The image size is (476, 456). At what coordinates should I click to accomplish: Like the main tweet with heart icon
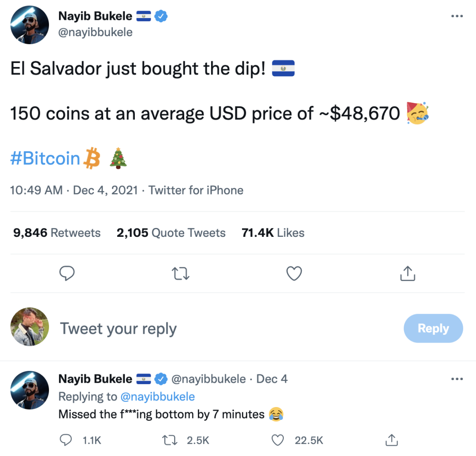coord(294,274)
